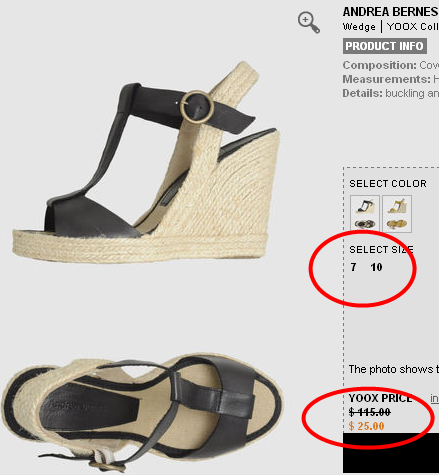Choose the yellow color shoe thumbnail
439x475 pixels.
click(397, 214)
